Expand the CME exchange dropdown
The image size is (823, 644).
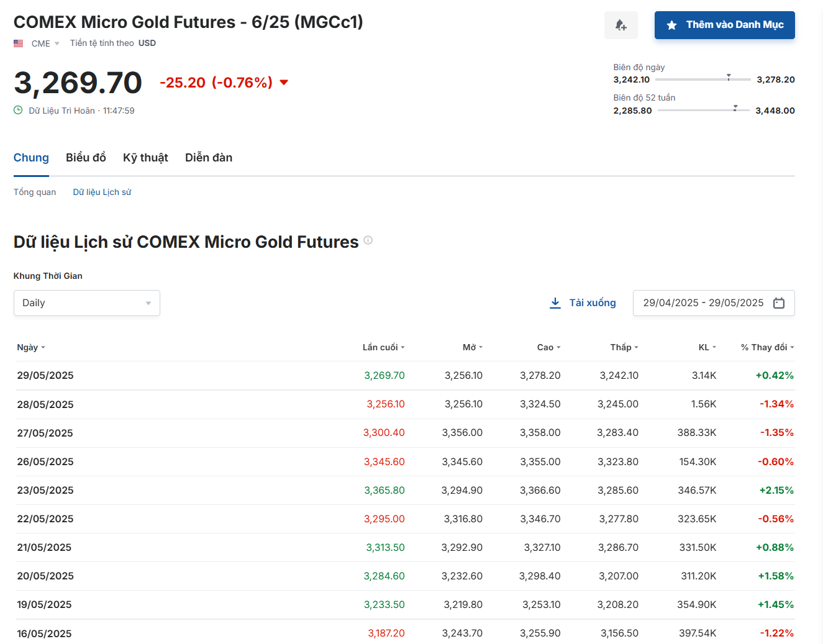coord(45,43)
